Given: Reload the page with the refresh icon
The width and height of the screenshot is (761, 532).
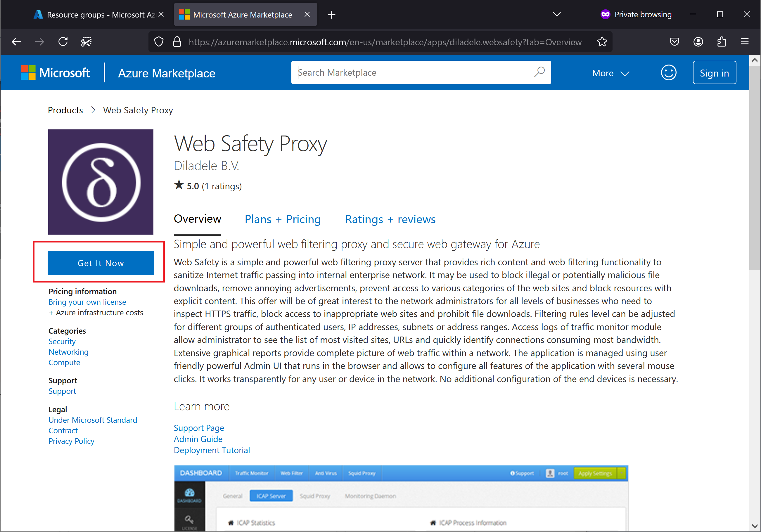Looking at the screenshot, I should click(63, 42).
